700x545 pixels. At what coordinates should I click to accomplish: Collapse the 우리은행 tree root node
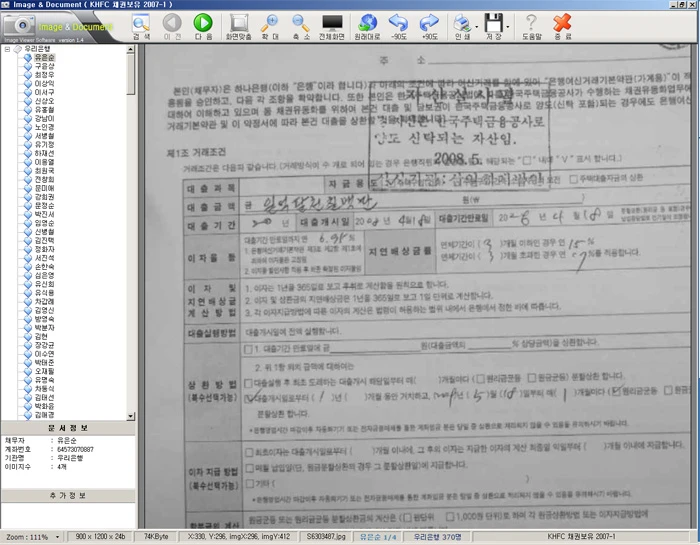7,49
